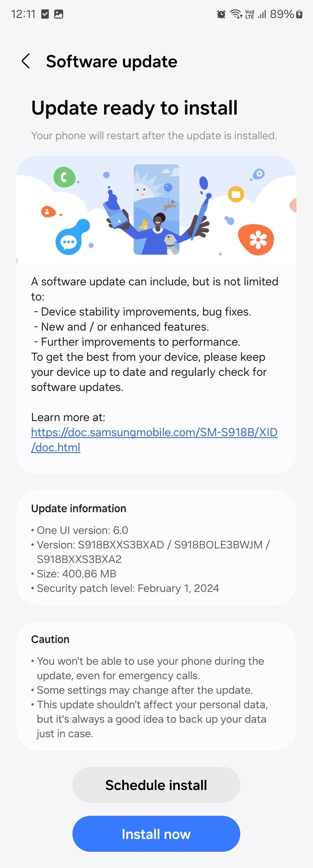313x868 pixels.
Task: Tap the screenshot notification icon
Action: [59, 14]
